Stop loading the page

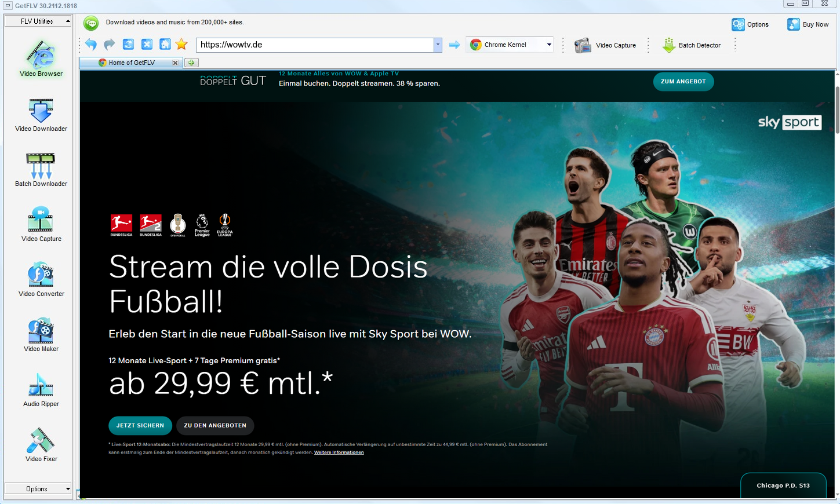(147, 45)
